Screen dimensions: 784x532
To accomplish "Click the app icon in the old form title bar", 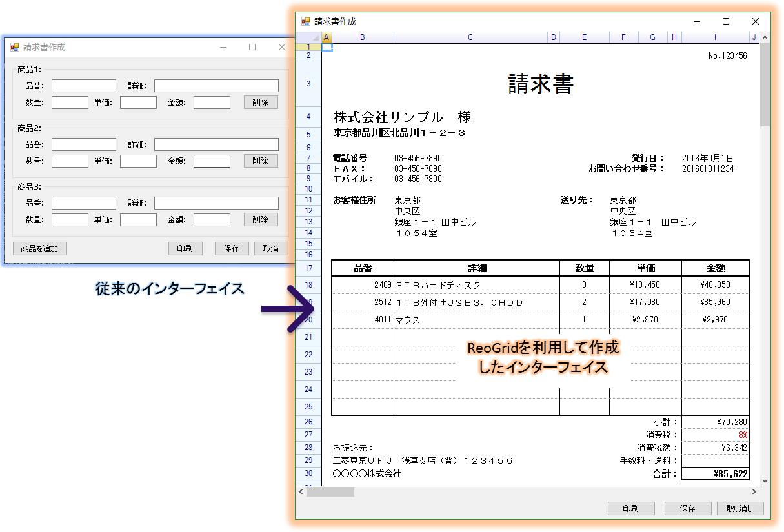I will pyautogui.click(x=15, y=47).
